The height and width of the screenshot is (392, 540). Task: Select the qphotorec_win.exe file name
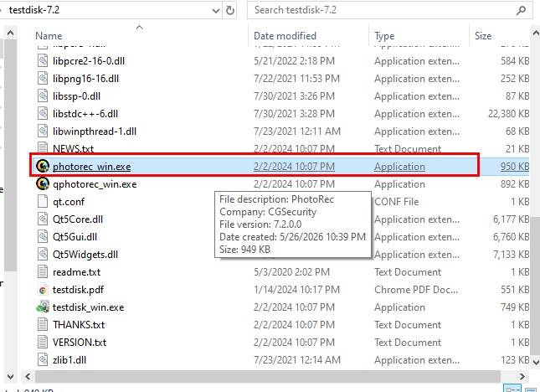(x=95, y=184)
